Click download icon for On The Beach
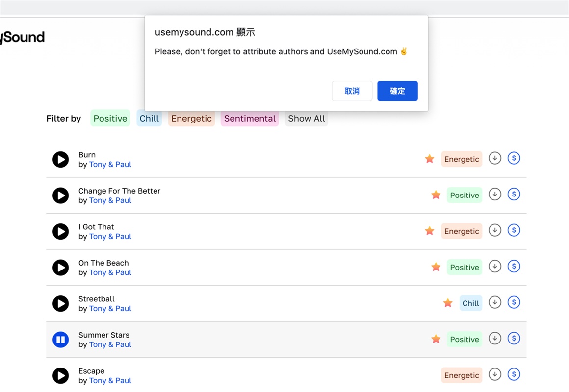Image resolution: width=569 pixels, height=392 pixels. point(494,267)
